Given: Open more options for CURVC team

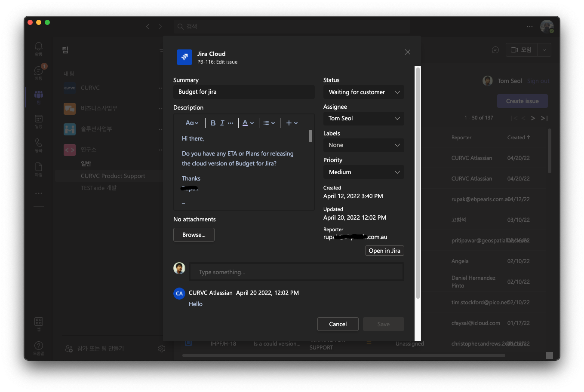Looking at the screenshot, I should point(160,88).
